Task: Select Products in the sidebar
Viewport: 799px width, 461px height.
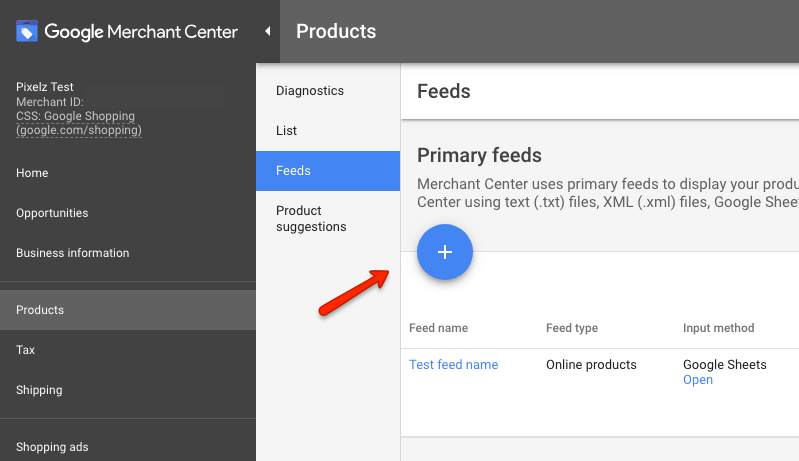Action: point(40,310)
